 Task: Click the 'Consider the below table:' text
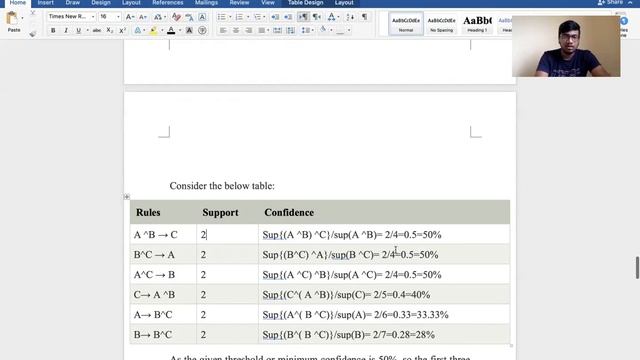click(222, 186)
